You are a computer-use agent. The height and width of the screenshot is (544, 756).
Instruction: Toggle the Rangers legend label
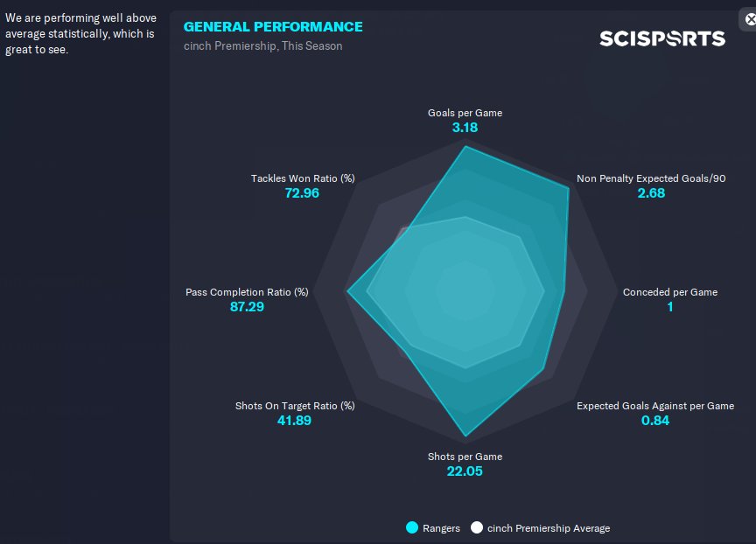click(441, 528)
